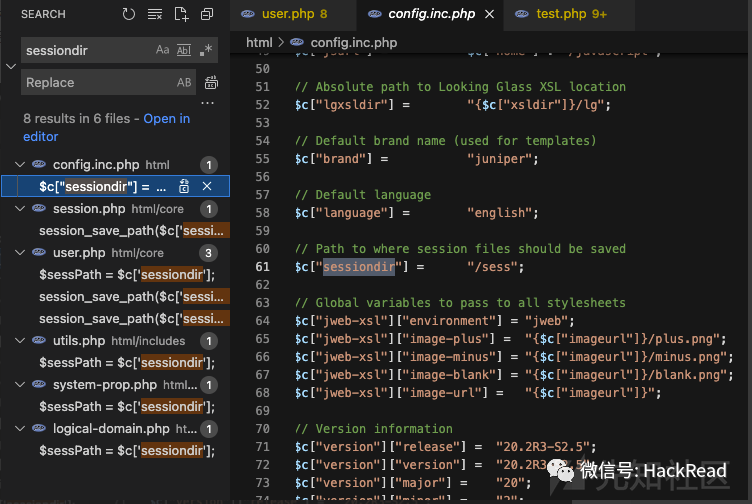Screen dimensions: 752x504
Task: Click PHP icon beside config.inc.php result
Action: coord(39,164)
